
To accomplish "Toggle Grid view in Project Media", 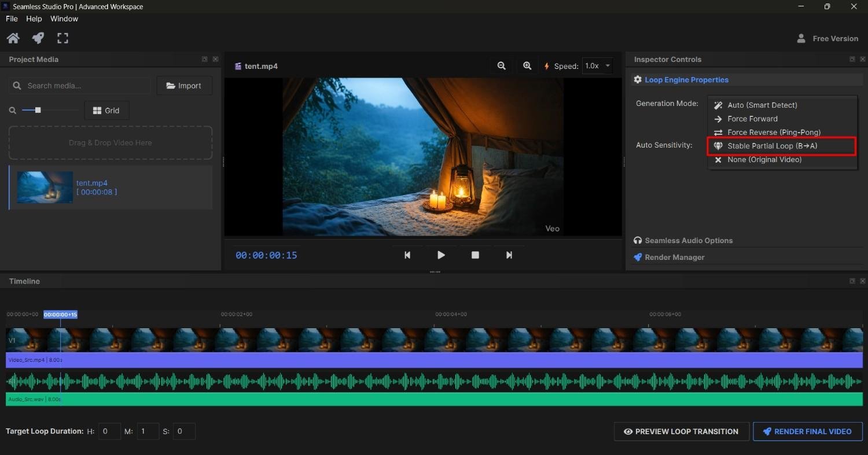I will [106, 110].
